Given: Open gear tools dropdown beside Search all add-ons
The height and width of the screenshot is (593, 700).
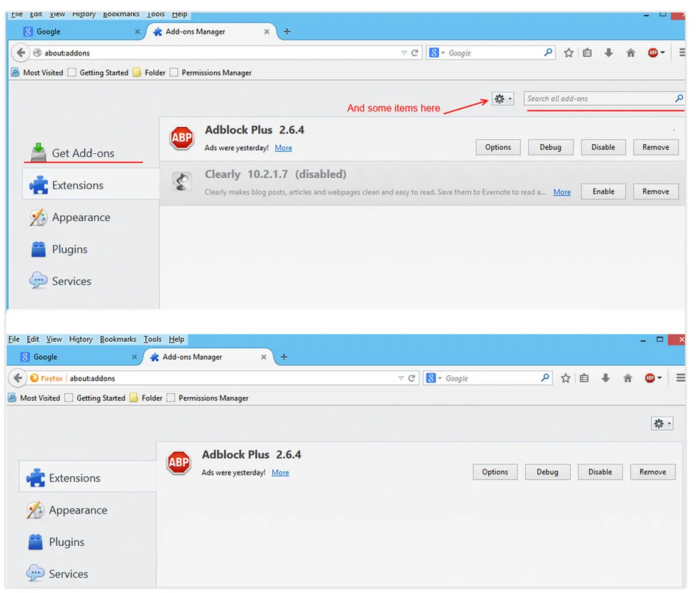Looking at the screenshot, I should click(x=503, y=99).
